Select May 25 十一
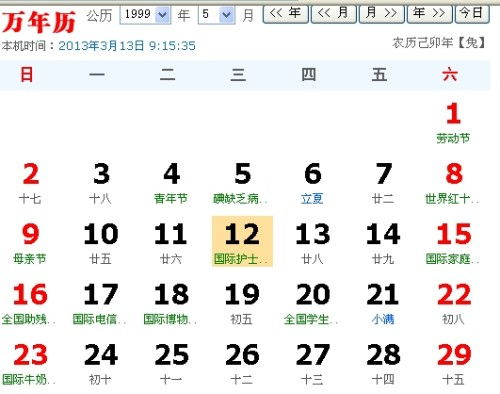 point(171,364)
